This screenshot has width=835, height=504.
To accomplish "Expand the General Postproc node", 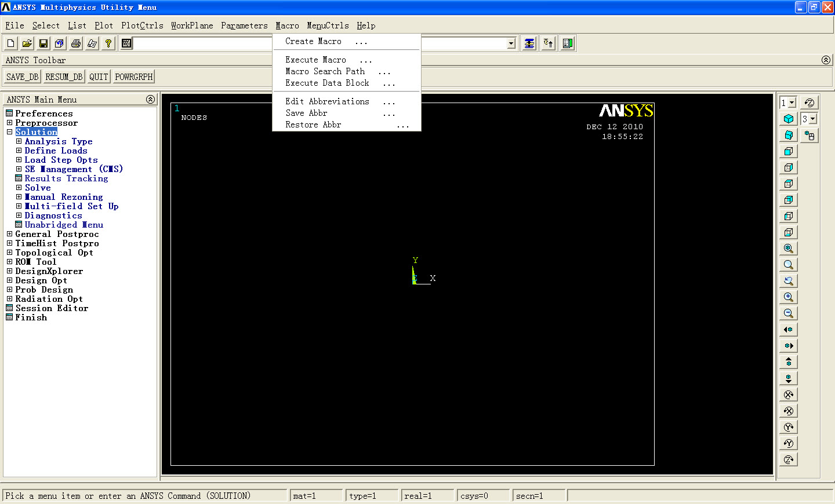I will [x=9, y=234].
